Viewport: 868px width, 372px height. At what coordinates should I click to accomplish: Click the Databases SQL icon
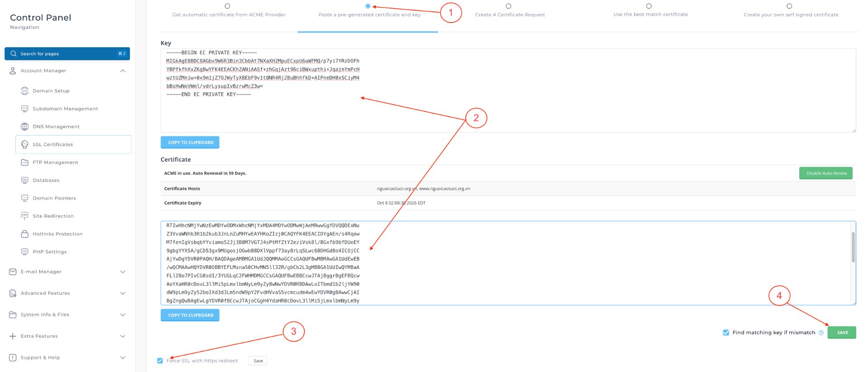[x=25, y=180]
